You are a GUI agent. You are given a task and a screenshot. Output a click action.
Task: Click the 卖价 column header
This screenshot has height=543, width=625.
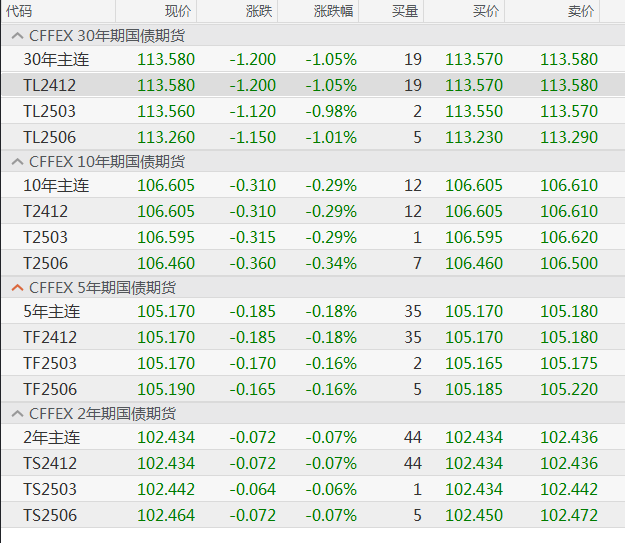point(580,11)
